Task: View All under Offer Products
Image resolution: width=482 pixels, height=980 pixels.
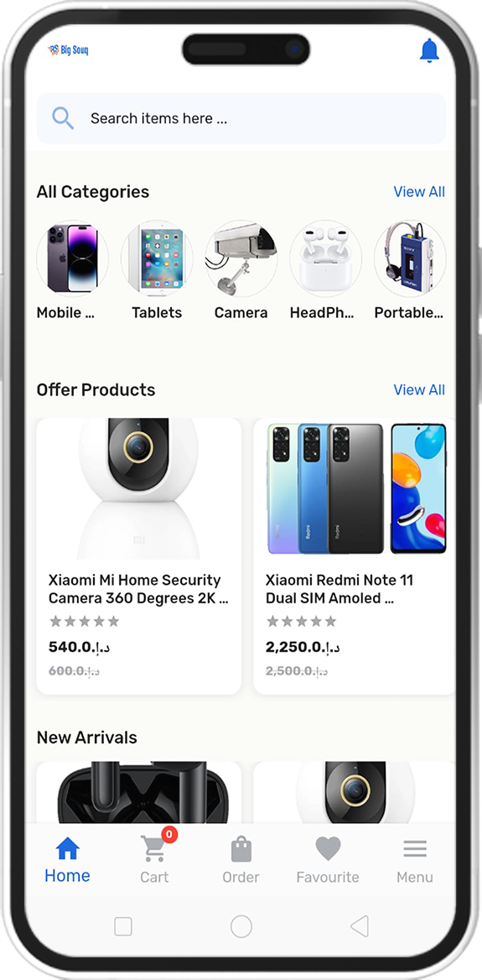Action: click(419, 390)
